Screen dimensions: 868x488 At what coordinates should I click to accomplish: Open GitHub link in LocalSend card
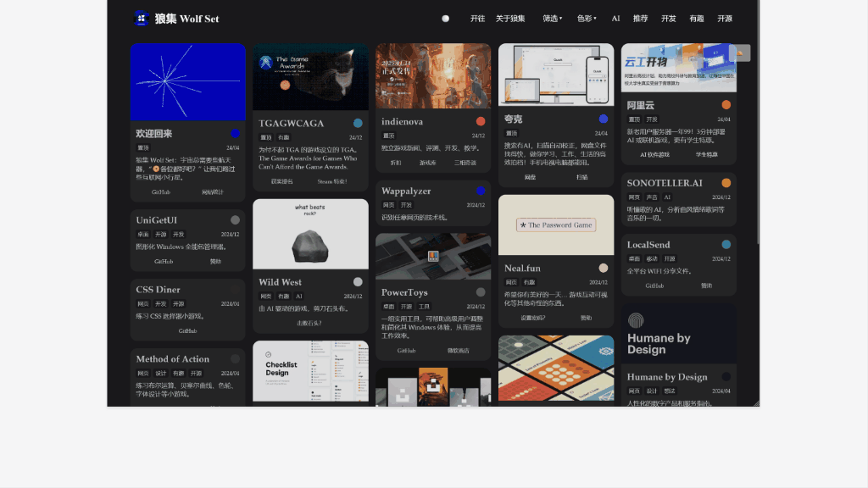coord(654,286)
